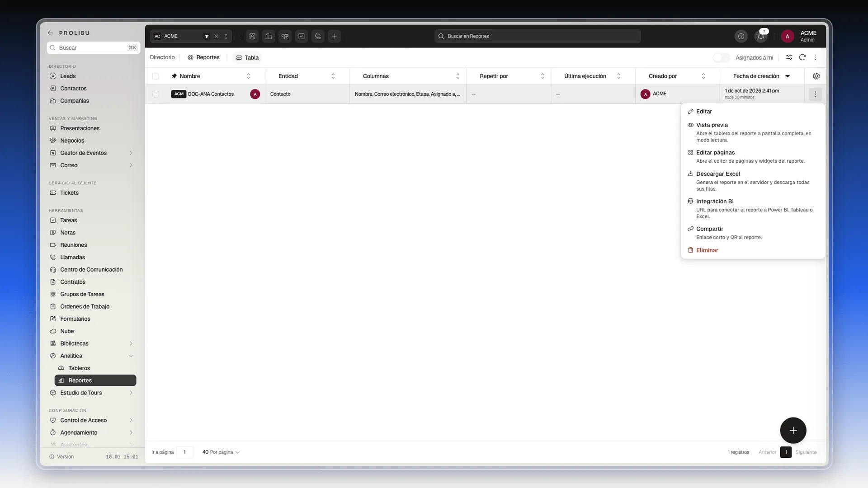Screen dimensions: 868x488
Task: Expand Bibliotecas in the sidebar
Action: [x=131, y=343]
